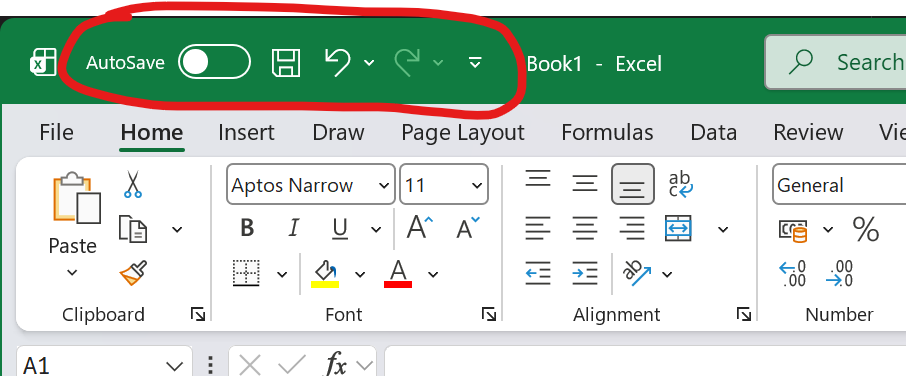
Task: Click the Excel logo icon
Action: tap(43, 62)
